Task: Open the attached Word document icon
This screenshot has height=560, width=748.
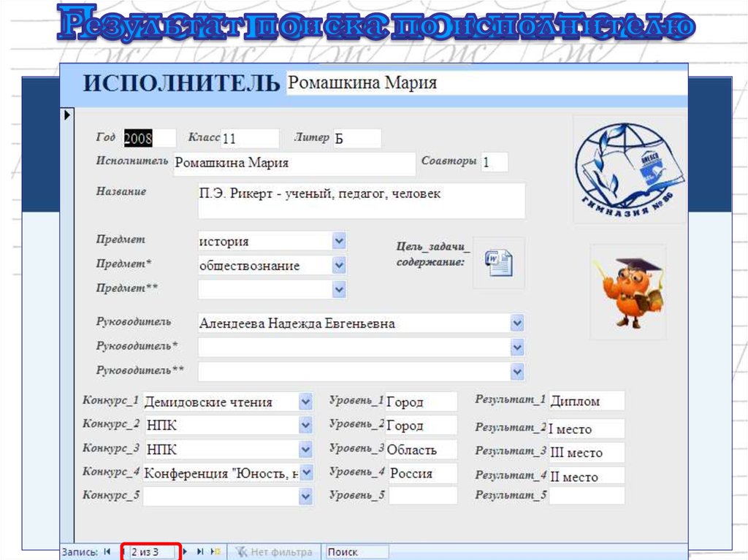Action: tap(499, 263)
